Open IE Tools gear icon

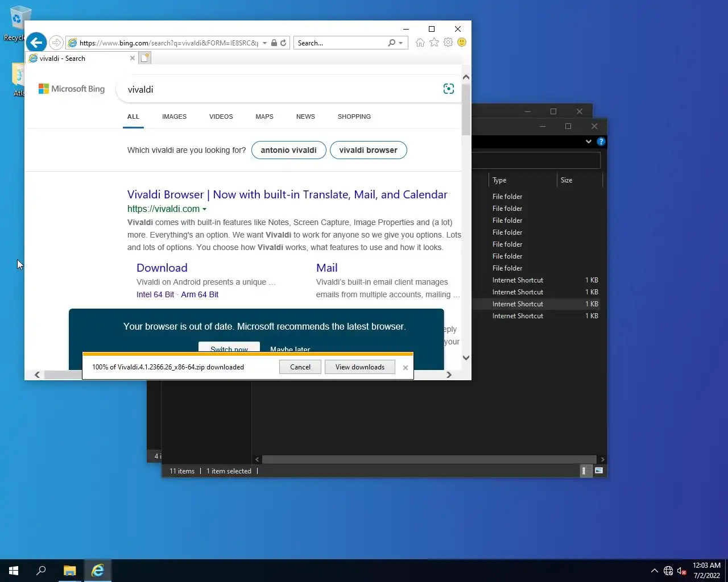point(448,43)
